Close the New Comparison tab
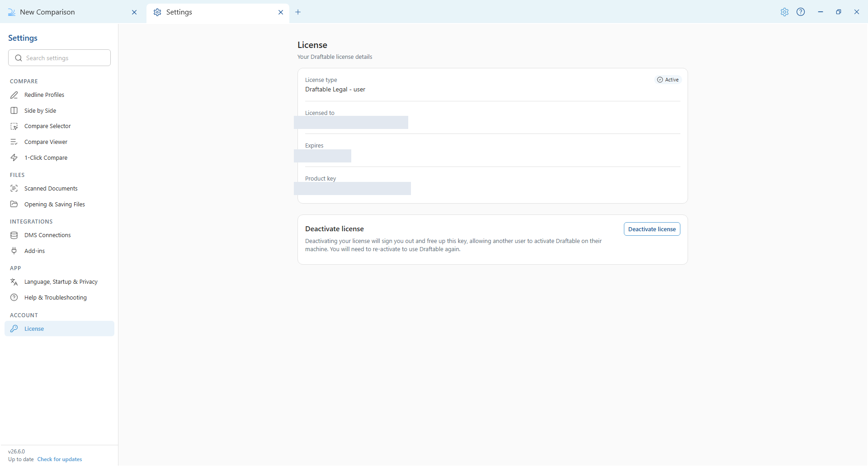This screenshot has width=868, height=467. 134,12
